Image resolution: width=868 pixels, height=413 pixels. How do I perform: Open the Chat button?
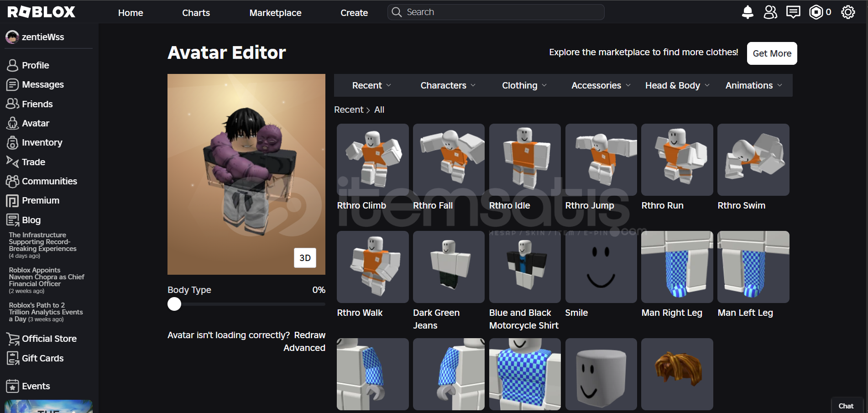pyautogui.click(x=847, y=406)
